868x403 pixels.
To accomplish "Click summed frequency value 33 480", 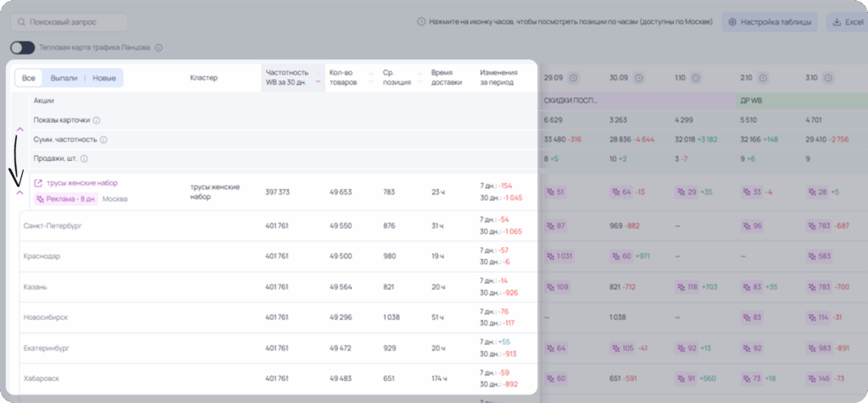I will click(x=554, y=140).
